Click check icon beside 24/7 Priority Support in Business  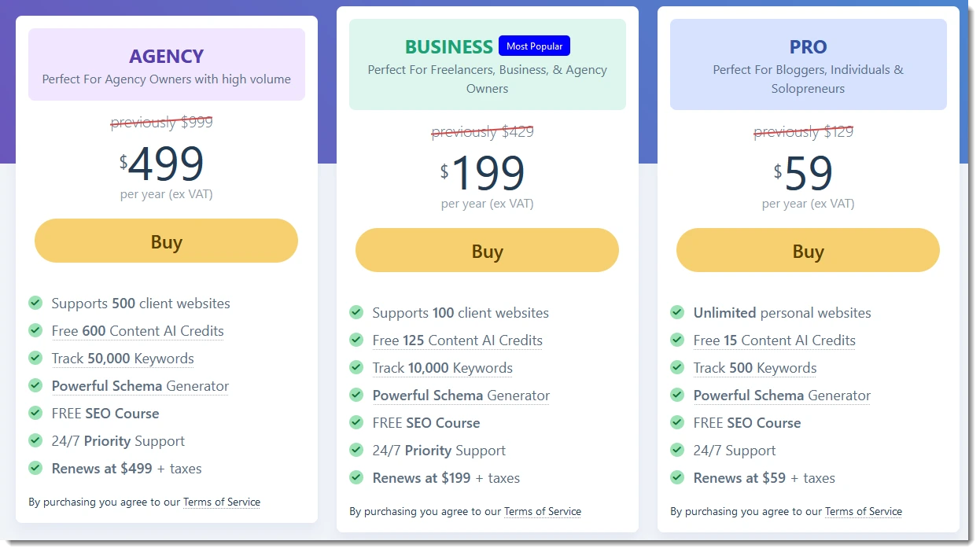point(356,450)
